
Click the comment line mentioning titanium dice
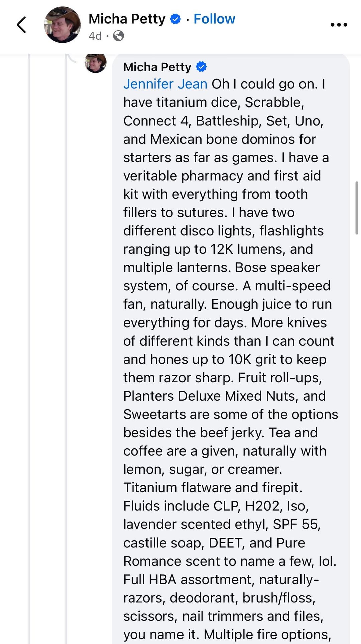tap(213, 102)
